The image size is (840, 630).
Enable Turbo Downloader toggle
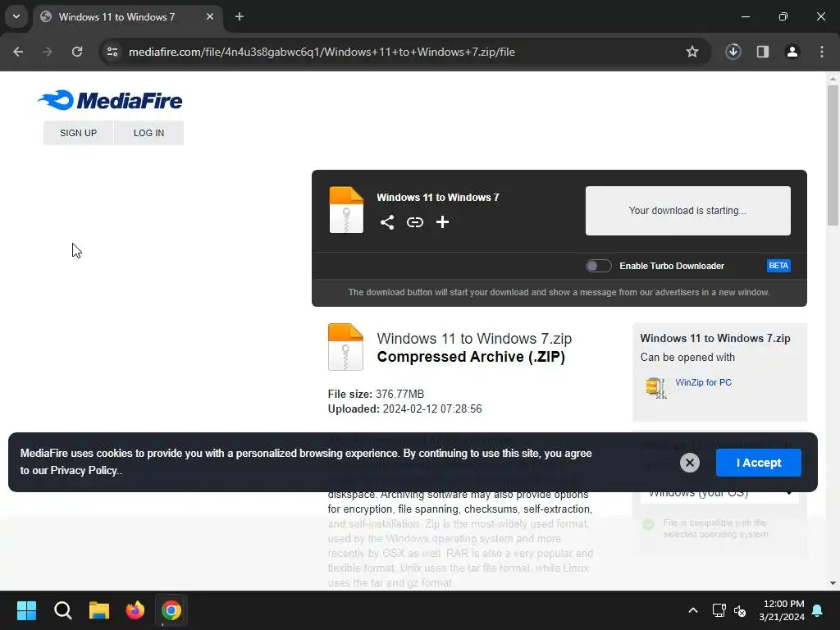[598, 266]
